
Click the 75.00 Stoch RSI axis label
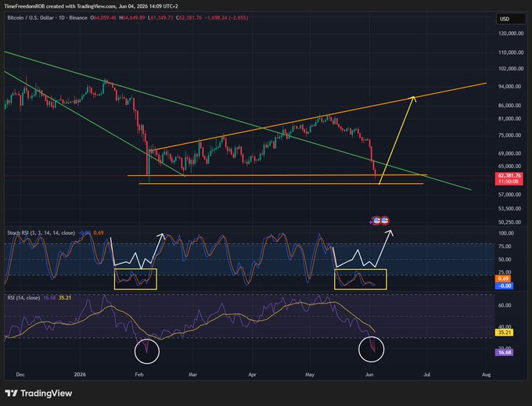point(505,246)
